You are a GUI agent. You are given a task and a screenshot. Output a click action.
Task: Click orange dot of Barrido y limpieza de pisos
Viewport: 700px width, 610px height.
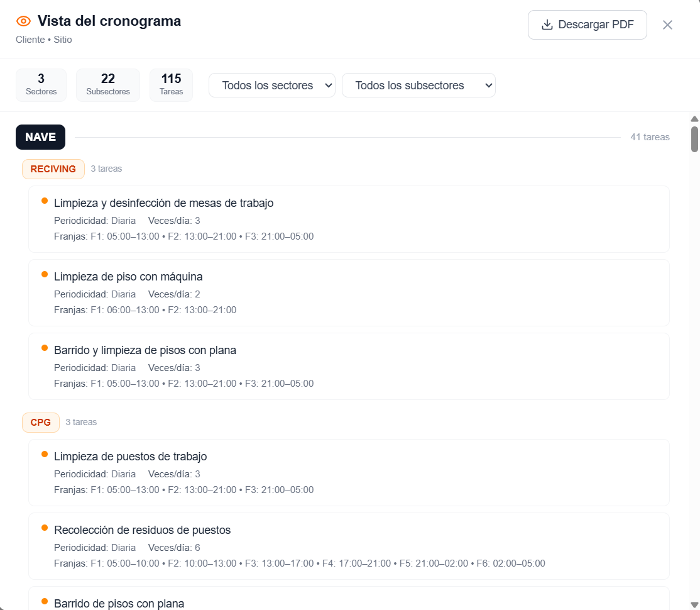45,348
